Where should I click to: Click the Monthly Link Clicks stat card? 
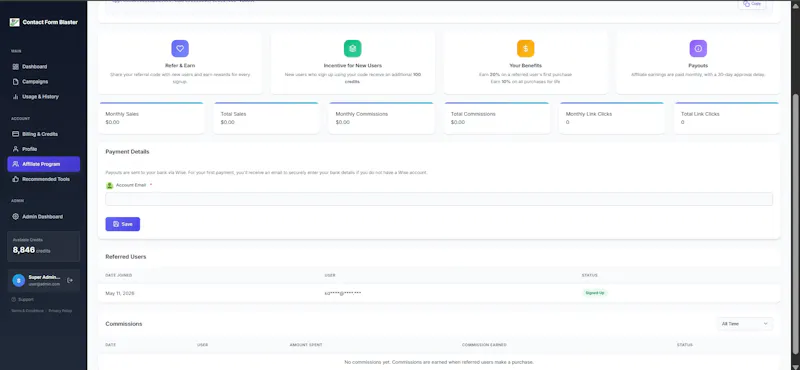612,118
